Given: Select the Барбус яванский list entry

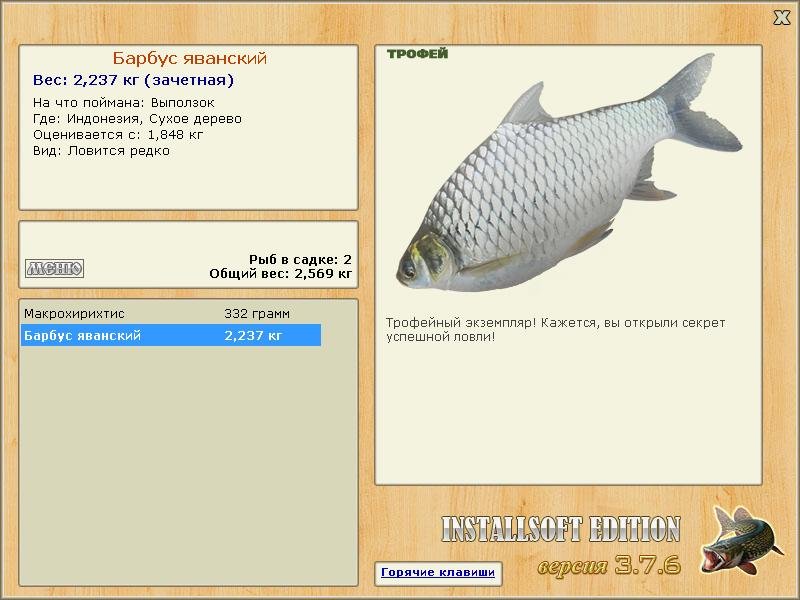Looking at the screenshot, I should tap(171, 335).
